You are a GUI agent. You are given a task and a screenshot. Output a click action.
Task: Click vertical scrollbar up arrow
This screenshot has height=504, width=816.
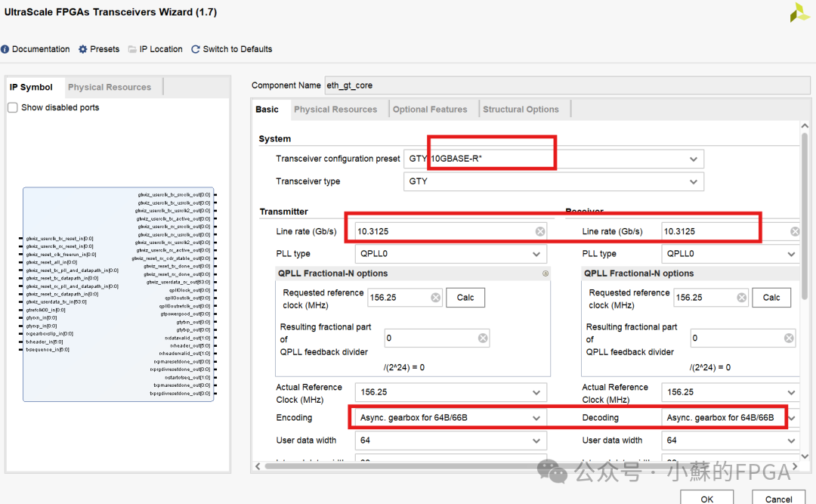(805, 126)
